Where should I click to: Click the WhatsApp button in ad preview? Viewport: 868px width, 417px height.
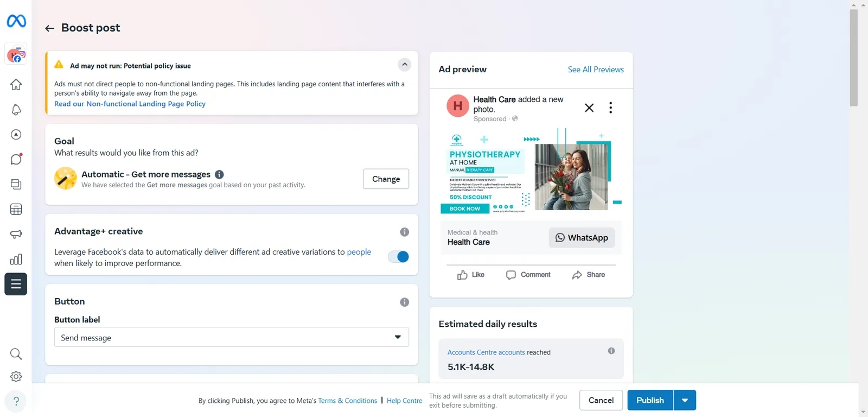tap(582, 238)
